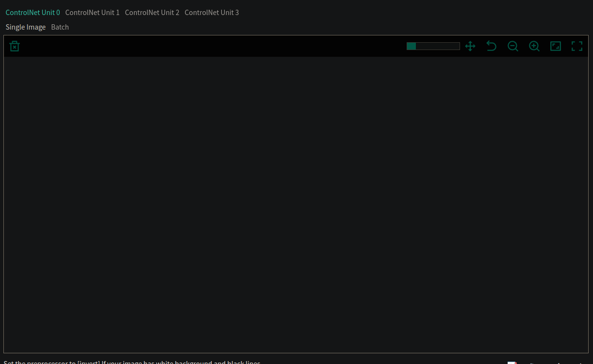Zoom in on the canvas
593x364 pixels.
point(534,46)
